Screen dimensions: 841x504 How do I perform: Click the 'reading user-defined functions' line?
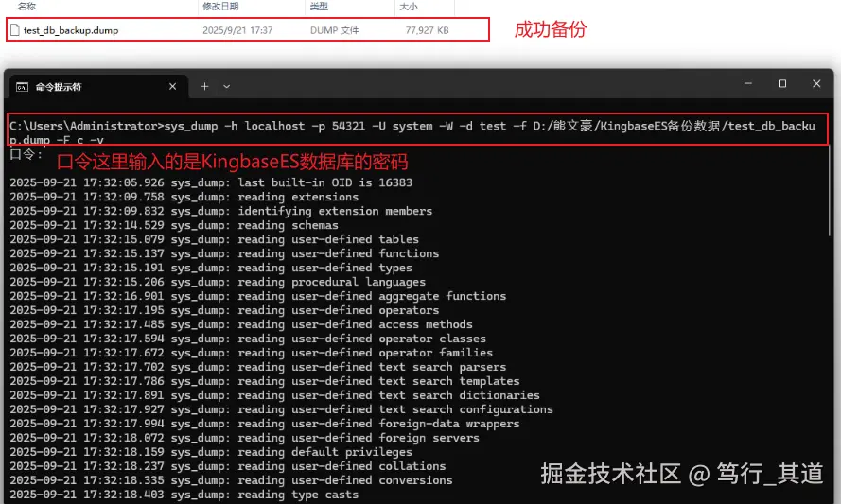click(x=224, y=253)
